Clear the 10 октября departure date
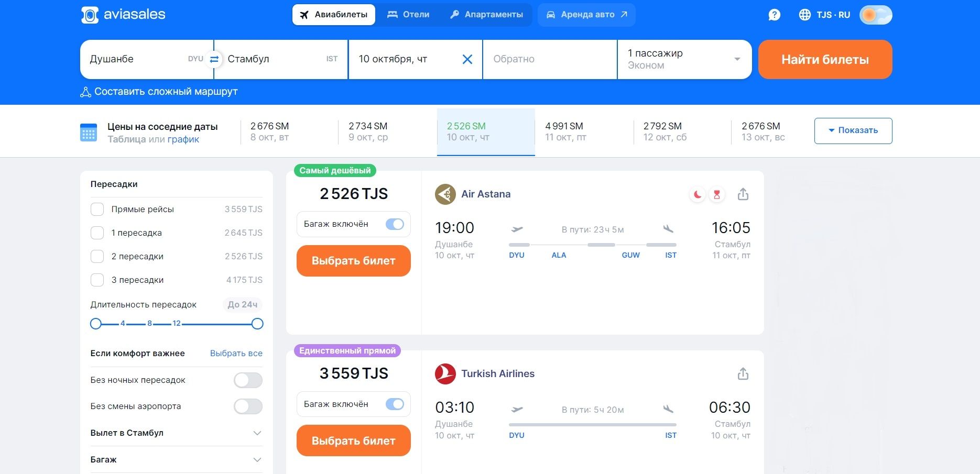980x474 pixels. pos(467,59)
